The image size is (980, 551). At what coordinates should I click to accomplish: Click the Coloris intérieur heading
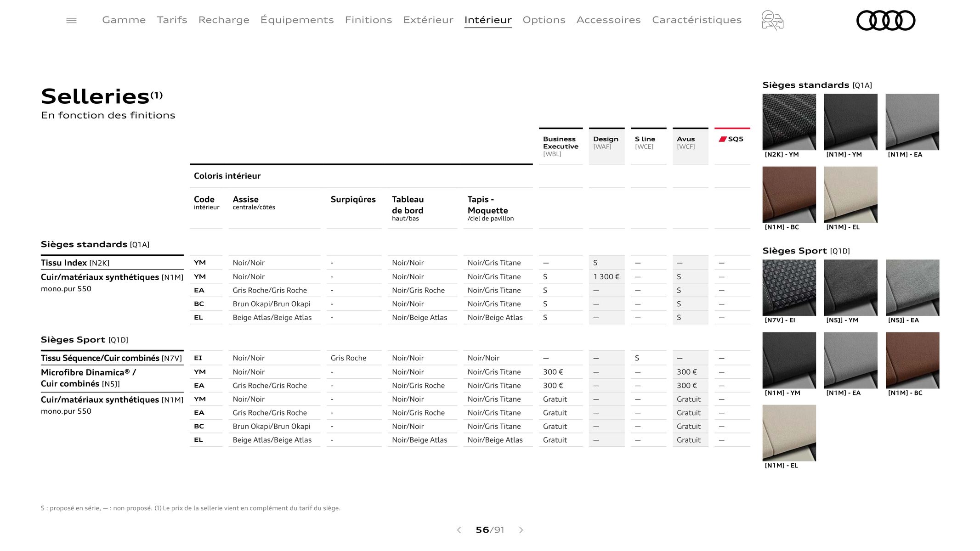[x=227, y=176]
